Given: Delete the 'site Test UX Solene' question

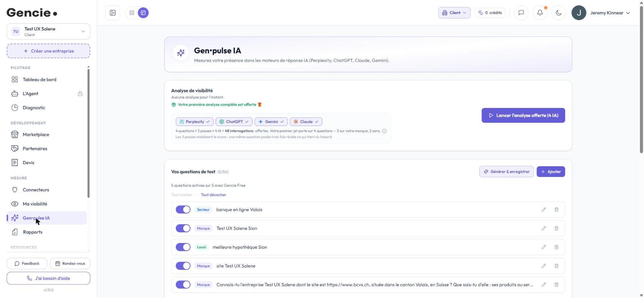Looking at the screenshot, I should (557, 266).
